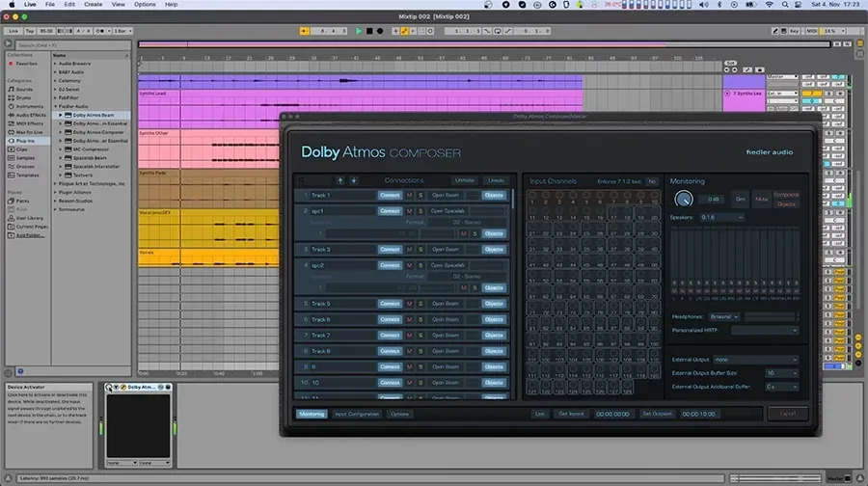
Task: Collapse the Fiedler Audio folder
Action: tap(55, 106)
